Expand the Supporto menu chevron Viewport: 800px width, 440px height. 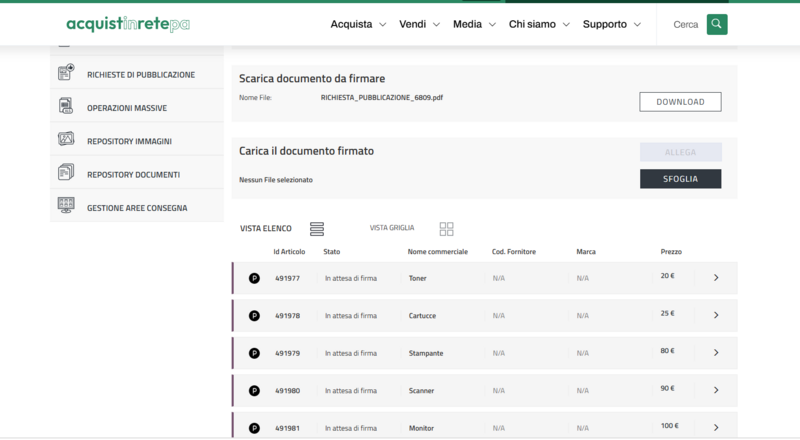tap(637, 25)
